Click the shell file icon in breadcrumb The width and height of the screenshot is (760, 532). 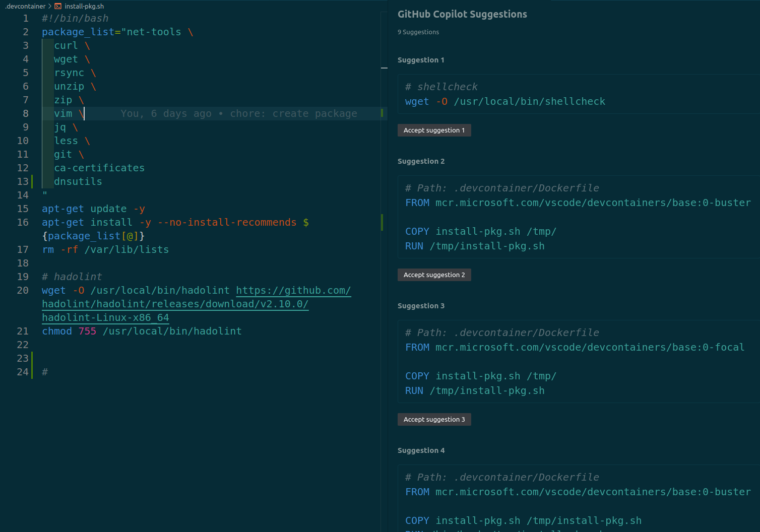(58, 6)
